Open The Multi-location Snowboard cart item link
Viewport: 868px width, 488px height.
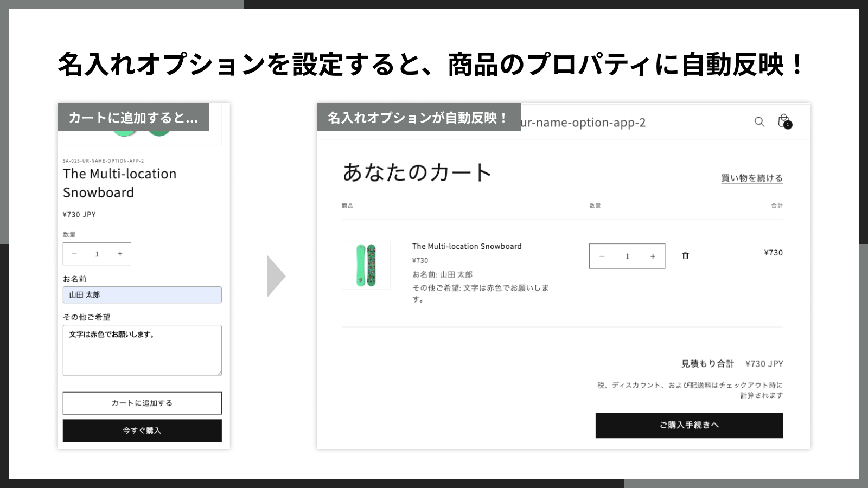click(467, 246)
